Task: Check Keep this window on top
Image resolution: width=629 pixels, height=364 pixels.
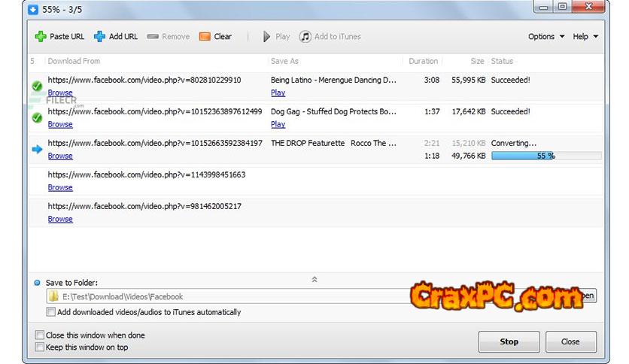Action: point(40,347)
